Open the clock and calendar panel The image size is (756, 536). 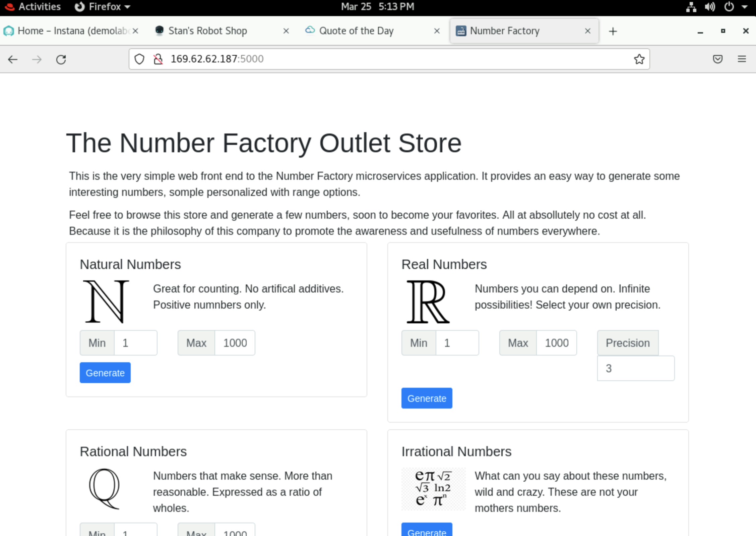point(378,7)
